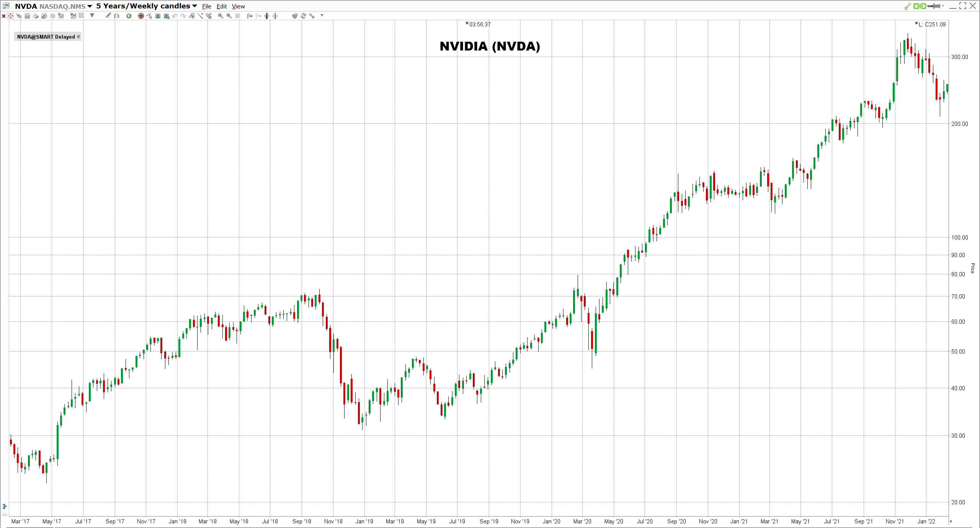Click the 100.00 price axis label
This screenshot has width=980, height=528.
point(960,238)
